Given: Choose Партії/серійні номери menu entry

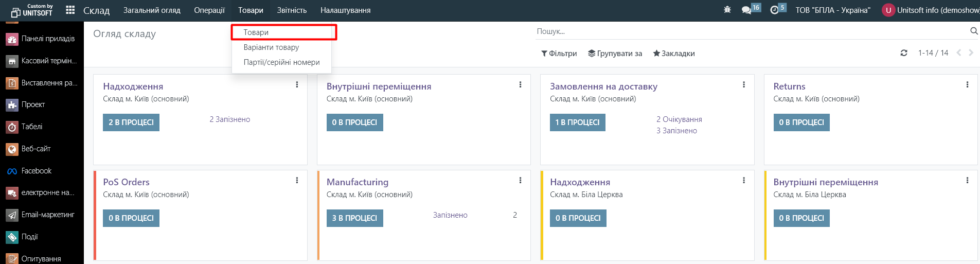Looking at the screenshot, I should coord(281,62).
